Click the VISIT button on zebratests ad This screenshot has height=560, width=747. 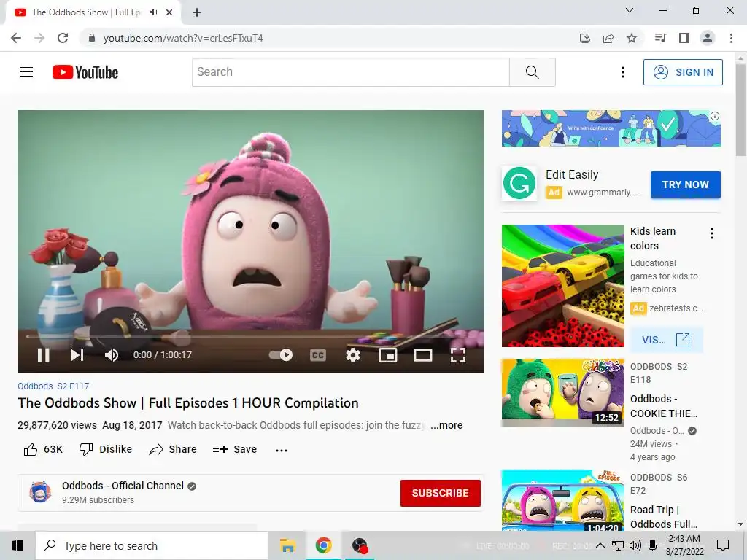tap(666, 340)
